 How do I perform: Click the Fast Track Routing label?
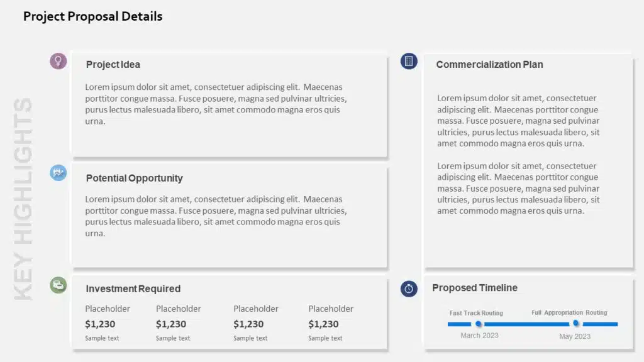pyautogui.click(x=476, y=313)
